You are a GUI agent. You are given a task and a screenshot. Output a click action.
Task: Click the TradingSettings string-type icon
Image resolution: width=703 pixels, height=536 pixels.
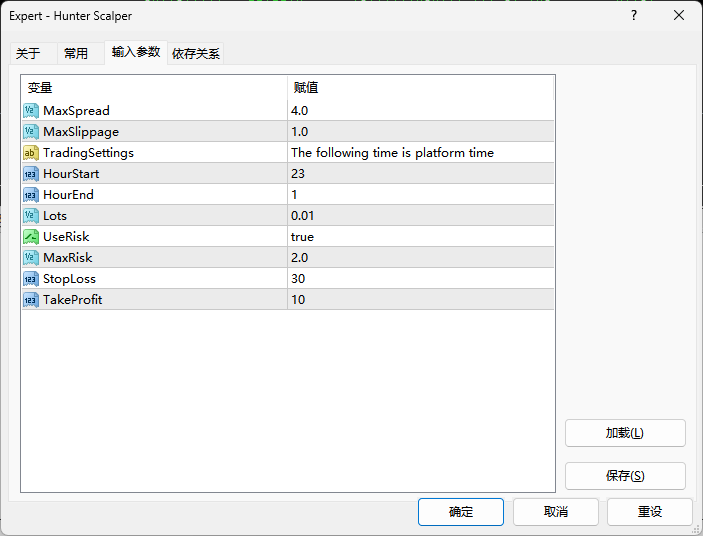(x=30, y=153)
